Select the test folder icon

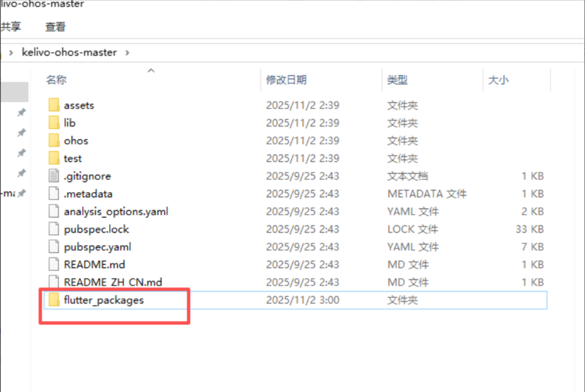(54, 158)
